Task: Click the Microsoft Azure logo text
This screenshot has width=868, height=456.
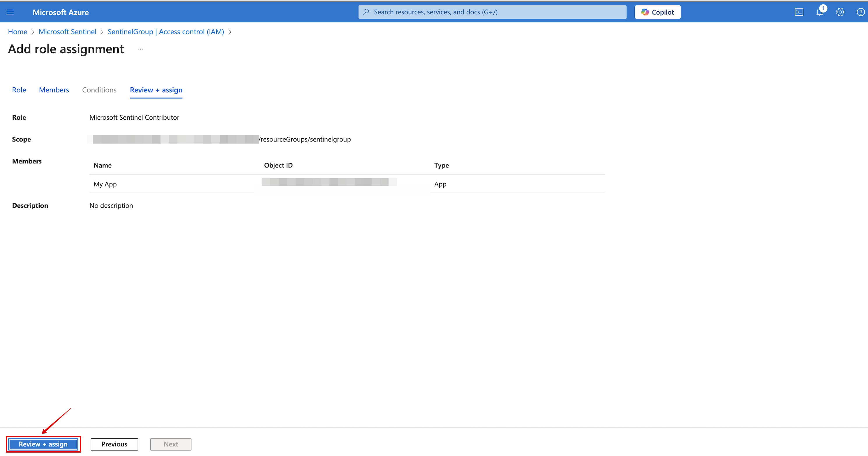Action: (61, 12)
